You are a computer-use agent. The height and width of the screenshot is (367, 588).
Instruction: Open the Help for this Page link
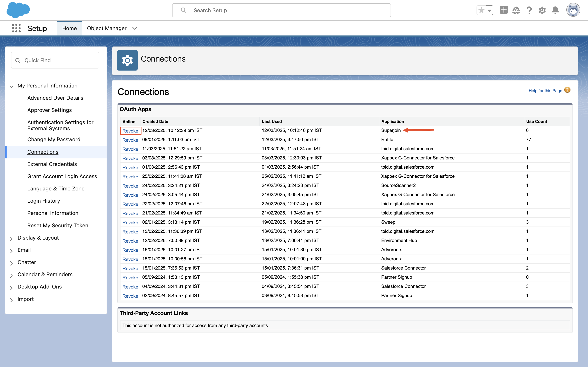(x=545, y=91)
